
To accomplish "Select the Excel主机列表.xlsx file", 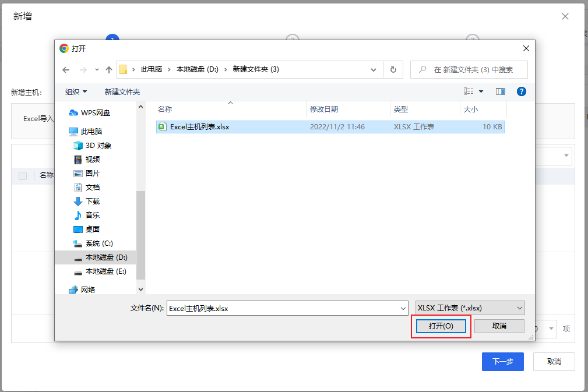I will click(x=199, y=126).
